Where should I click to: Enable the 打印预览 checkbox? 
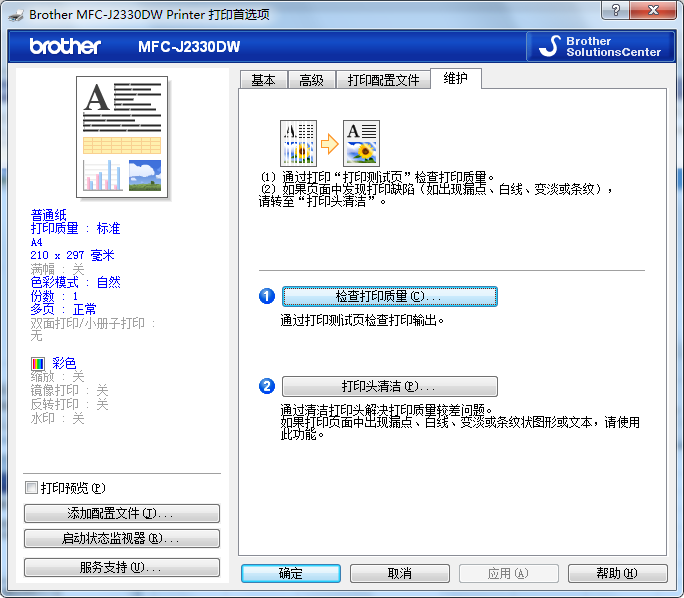[x=32, y=488]
